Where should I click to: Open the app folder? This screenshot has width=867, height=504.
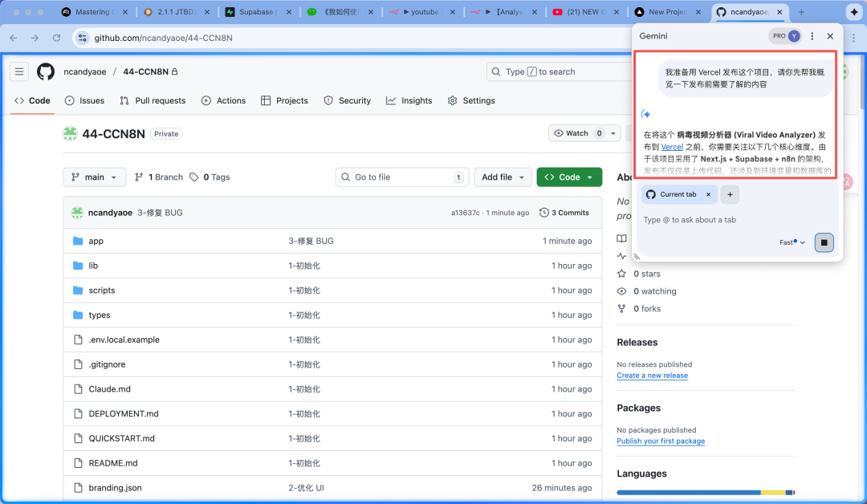click(x=96, y=241)
